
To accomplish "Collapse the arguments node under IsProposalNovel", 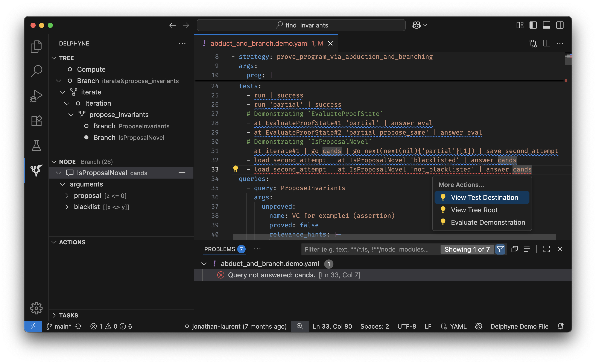I will tap(63, 184).
